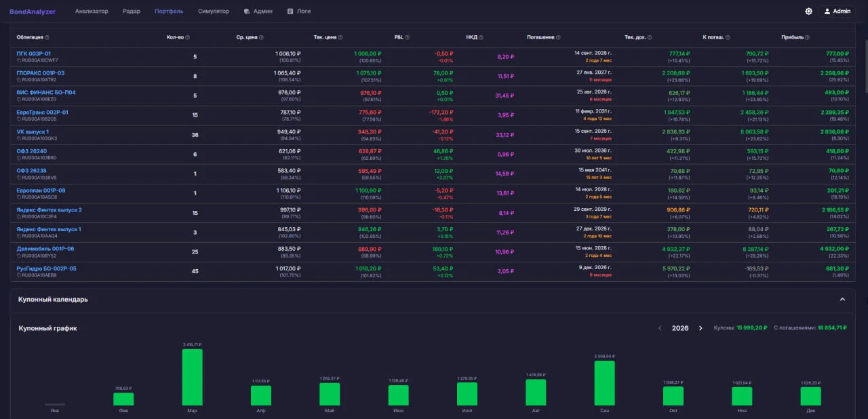Open bond Делимобиль 001Р-06
Viewport: 868px width, 419px height.
45,249
